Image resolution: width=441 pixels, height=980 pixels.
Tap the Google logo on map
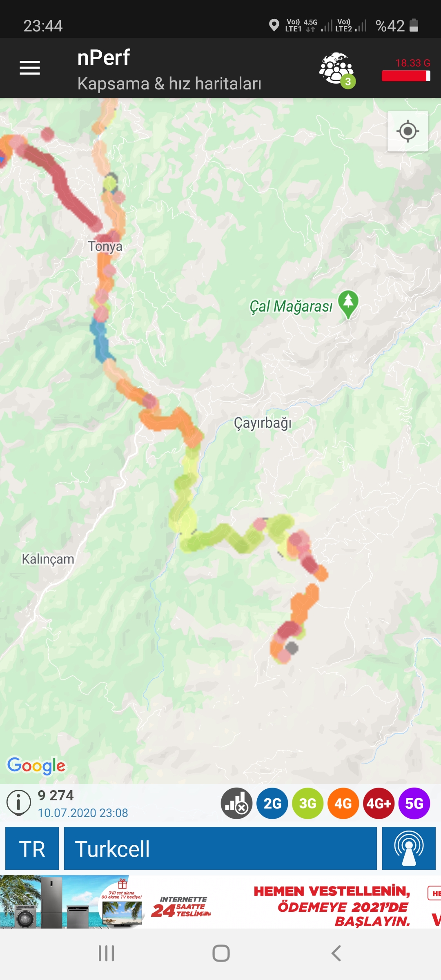pyautogui.click(x=36, y=766)
